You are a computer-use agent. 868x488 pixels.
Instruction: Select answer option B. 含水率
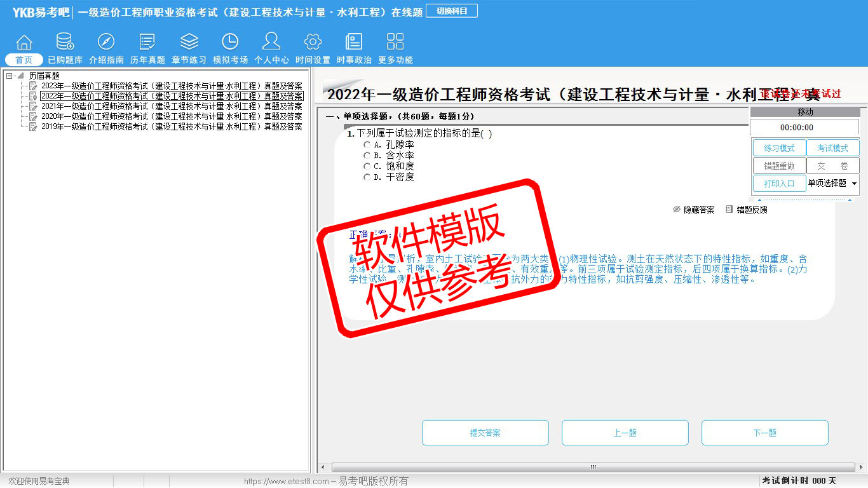(x=367, y=156)
